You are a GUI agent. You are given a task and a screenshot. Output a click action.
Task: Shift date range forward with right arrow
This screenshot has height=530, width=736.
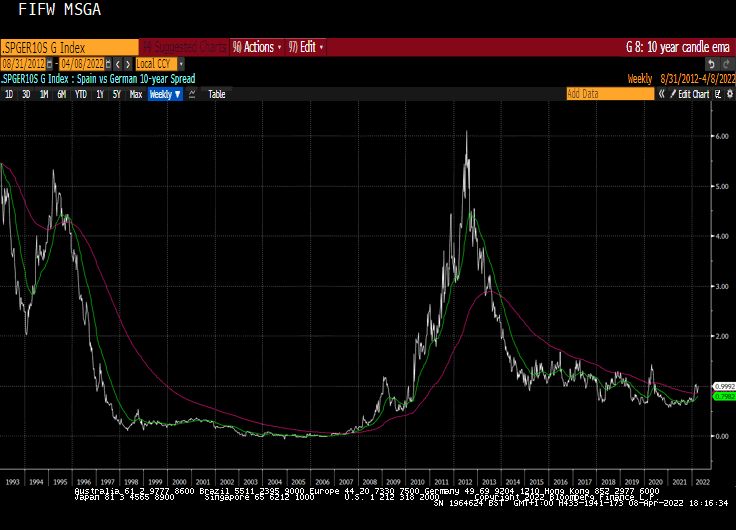pos(128,64)
